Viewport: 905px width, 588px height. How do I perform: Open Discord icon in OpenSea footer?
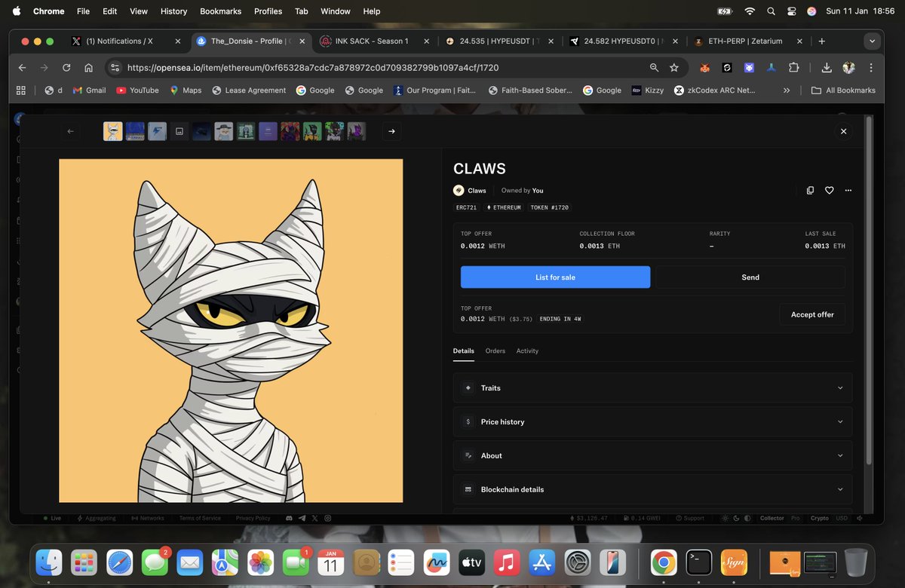(289, 519)
